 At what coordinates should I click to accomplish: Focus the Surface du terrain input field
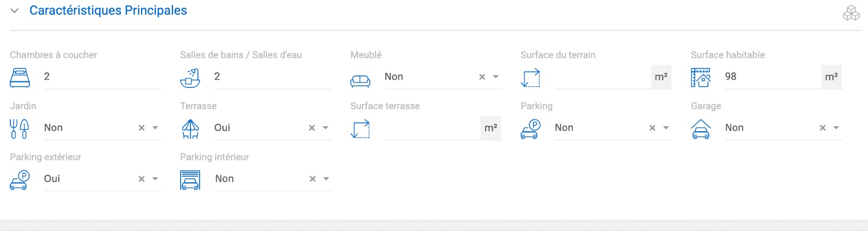click(x=602, y=77)
